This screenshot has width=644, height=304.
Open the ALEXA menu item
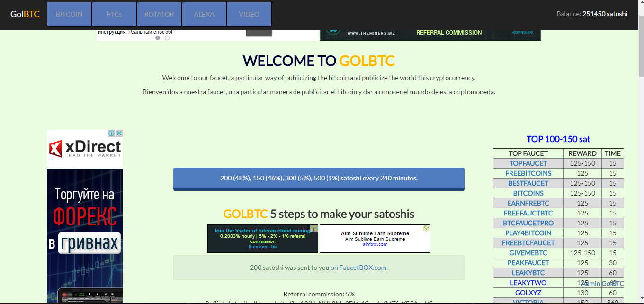click(x=204, y=14)
